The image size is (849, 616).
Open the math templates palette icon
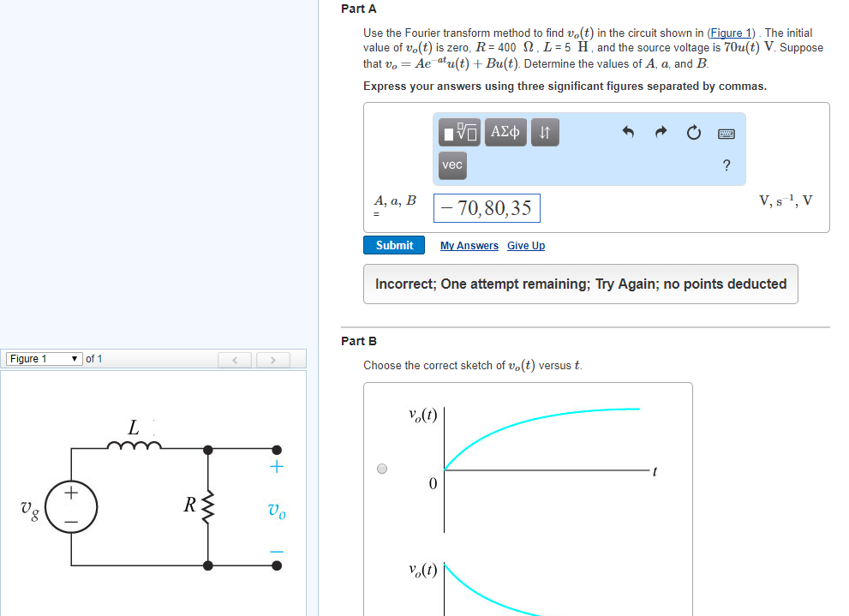tap(460, 133)
